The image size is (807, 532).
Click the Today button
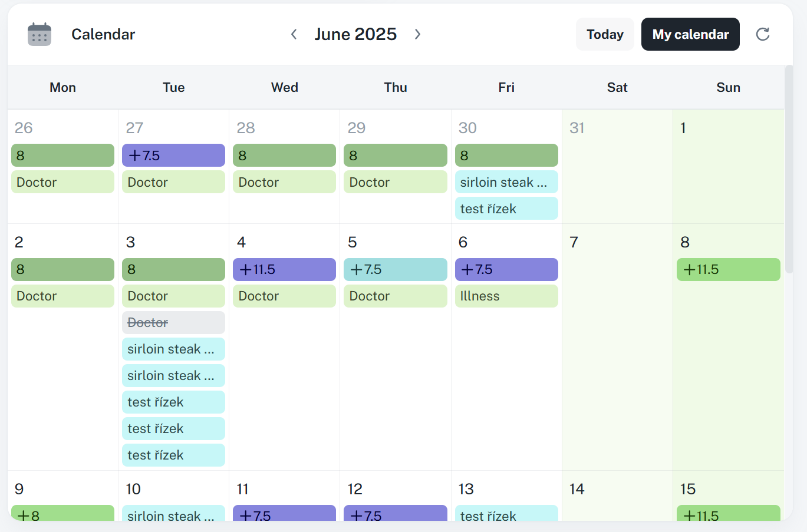(605, 34)
